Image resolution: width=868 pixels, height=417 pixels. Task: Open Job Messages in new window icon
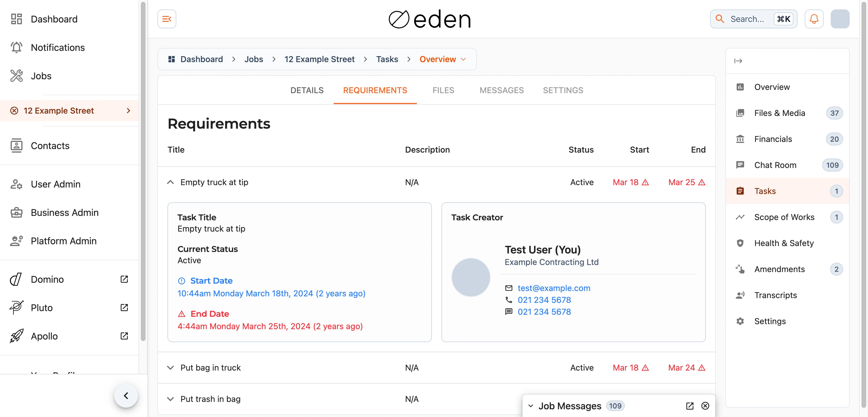[x=690, y=406]
